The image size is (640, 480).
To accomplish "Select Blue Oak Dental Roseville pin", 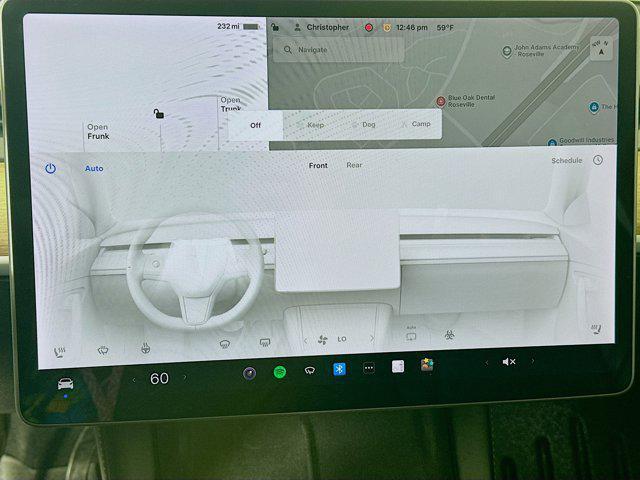I will pos(440,101).
